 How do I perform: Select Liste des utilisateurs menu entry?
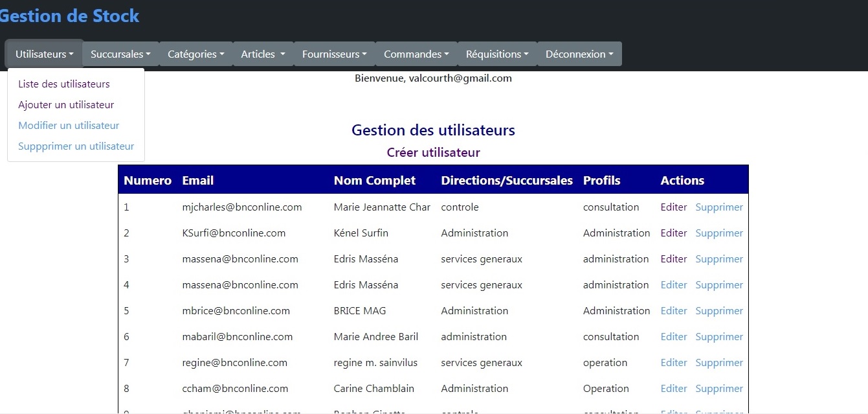tap(64, 84)
